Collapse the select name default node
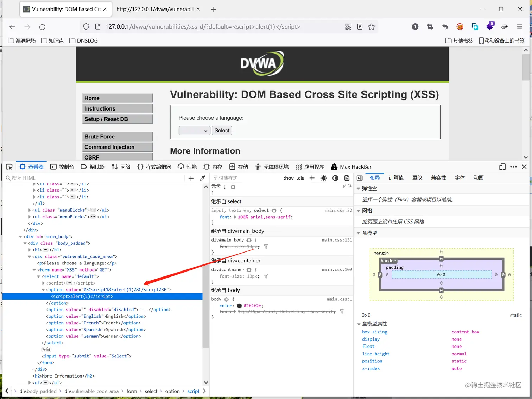This screenshot has height=399, width=532. [39, 276]
